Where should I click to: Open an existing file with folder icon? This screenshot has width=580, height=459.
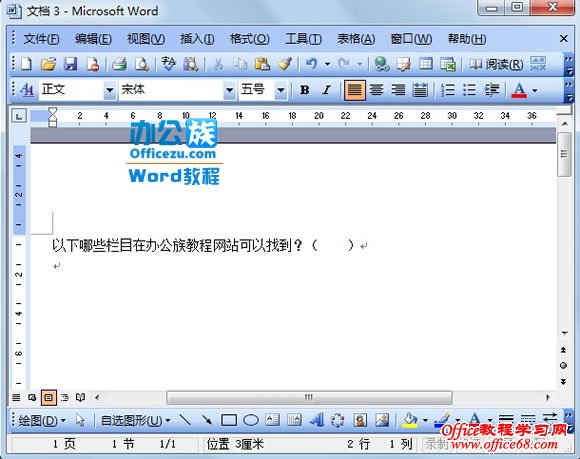[48, 64]
